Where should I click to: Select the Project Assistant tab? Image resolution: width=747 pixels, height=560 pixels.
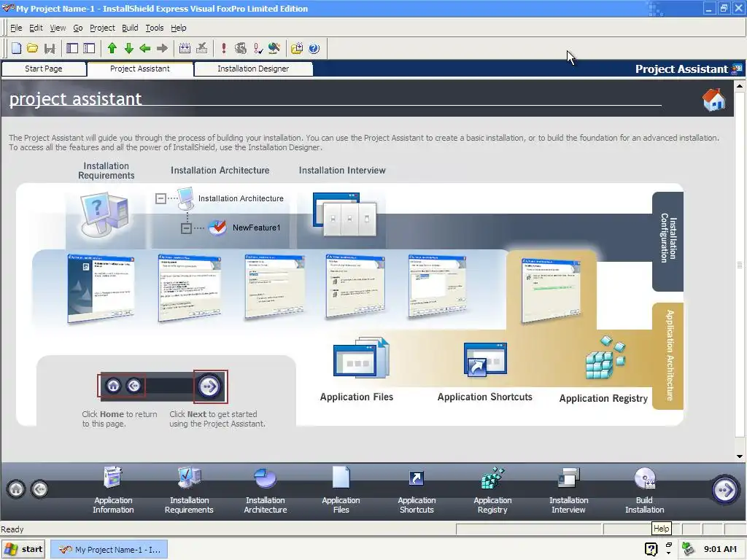pyautogui.click(x=140, y=69)
